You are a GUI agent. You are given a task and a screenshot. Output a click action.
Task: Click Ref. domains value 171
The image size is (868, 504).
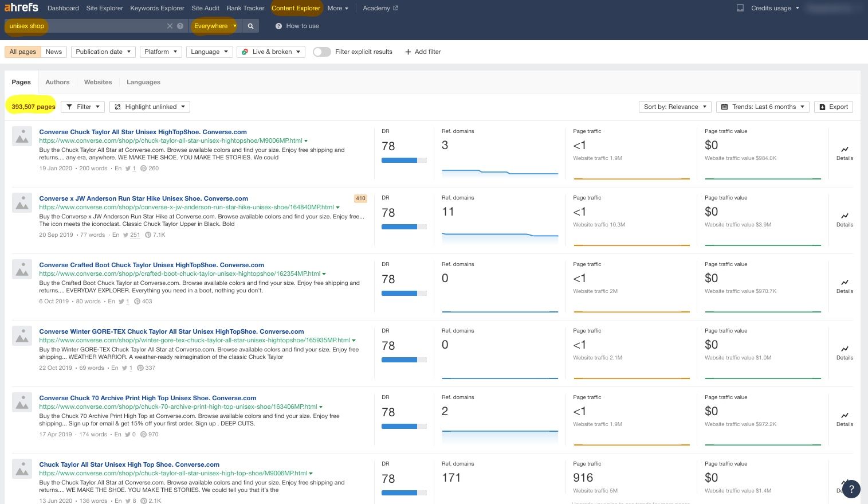coord(451,478)
